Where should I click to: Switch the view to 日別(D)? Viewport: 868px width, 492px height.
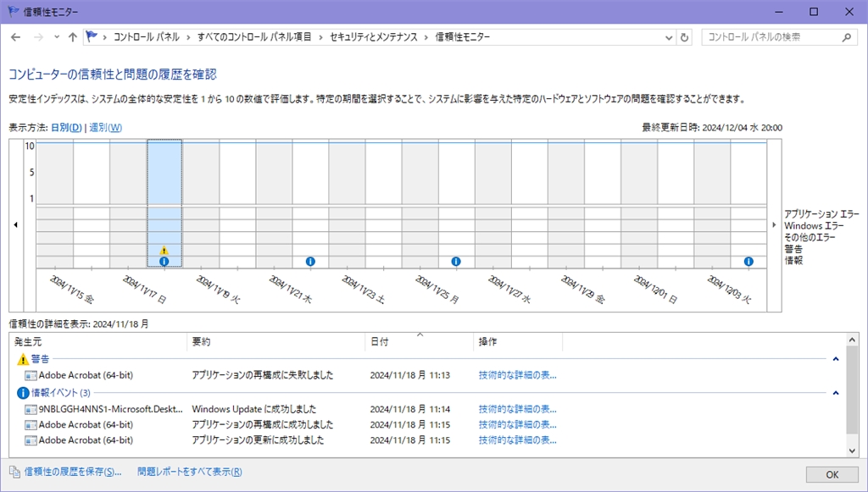[x=66, y=128]
